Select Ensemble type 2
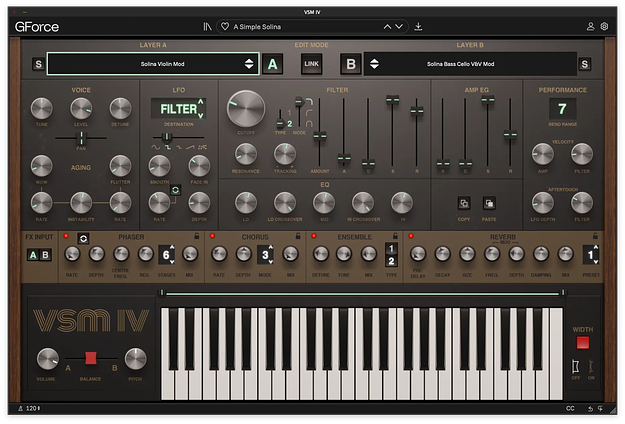The height and width of the screenshot is (424, 625). pos(391,261)
